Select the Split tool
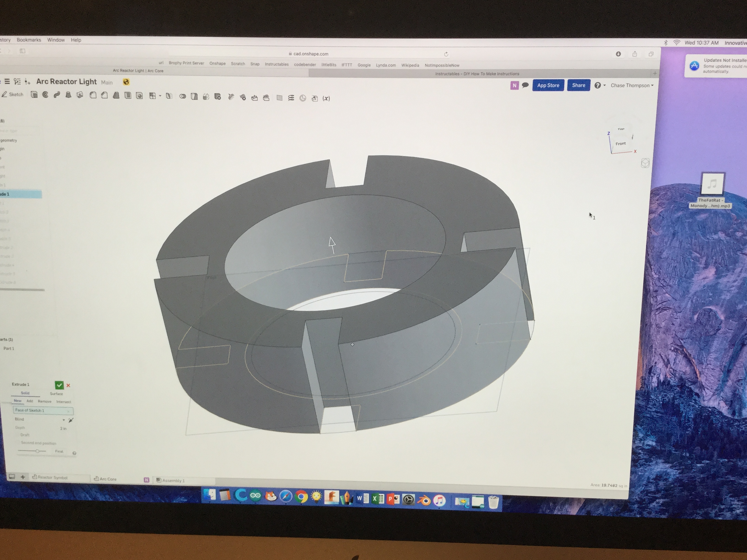This screenshot has width=747, height=560. pyautogui.click(x=194, y=97)
